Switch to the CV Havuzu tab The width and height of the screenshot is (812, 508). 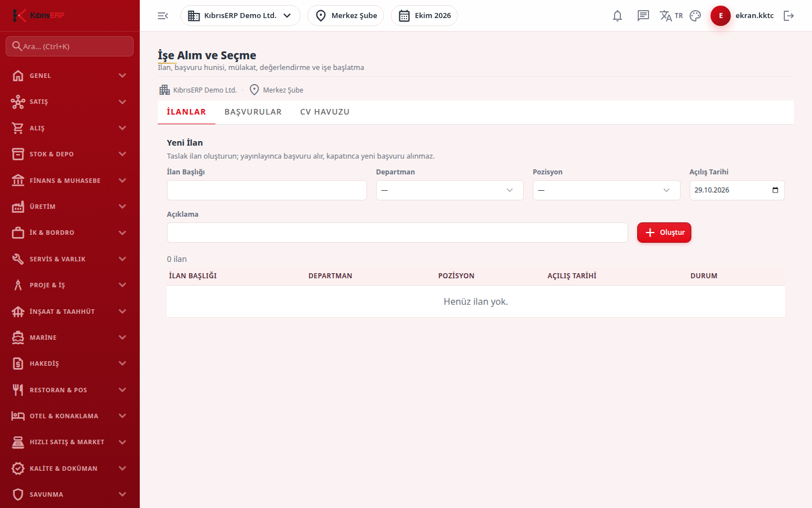click(x=325, y=112)
